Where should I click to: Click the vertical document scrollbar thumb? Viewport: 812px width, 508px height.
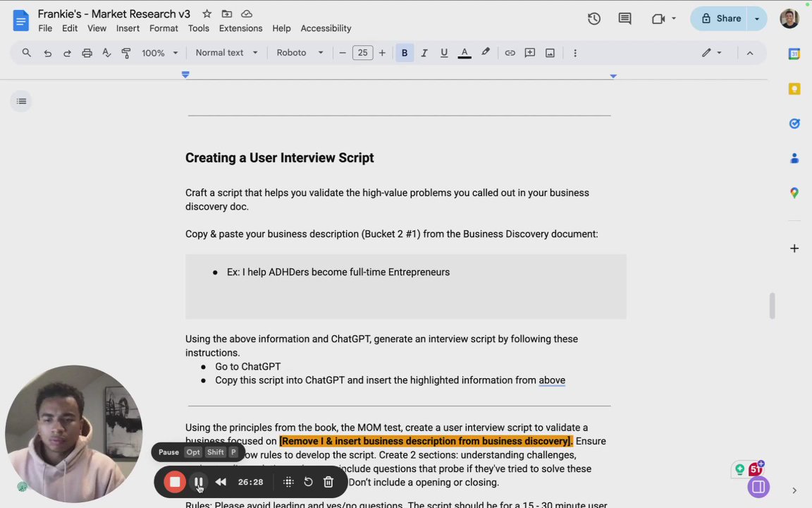[x=772, y=306]
